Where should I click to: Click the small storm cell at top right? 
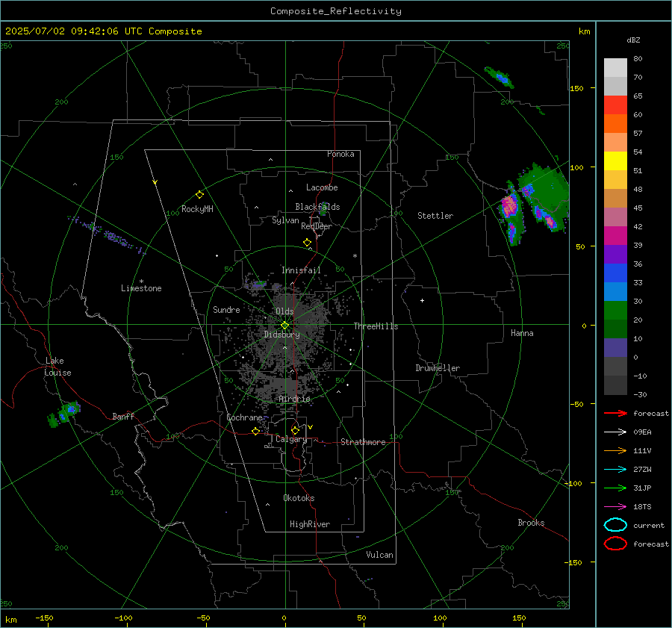[500, 77]
